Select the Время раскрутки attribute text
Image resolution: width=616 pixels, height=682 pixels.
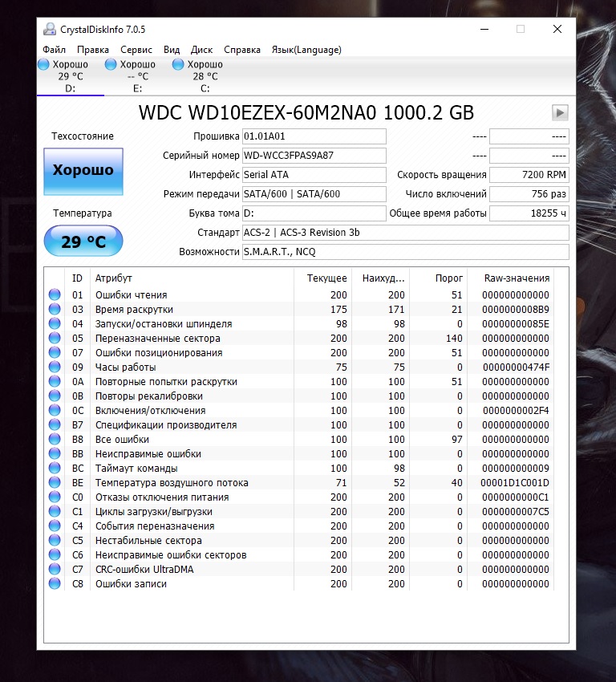134,309
